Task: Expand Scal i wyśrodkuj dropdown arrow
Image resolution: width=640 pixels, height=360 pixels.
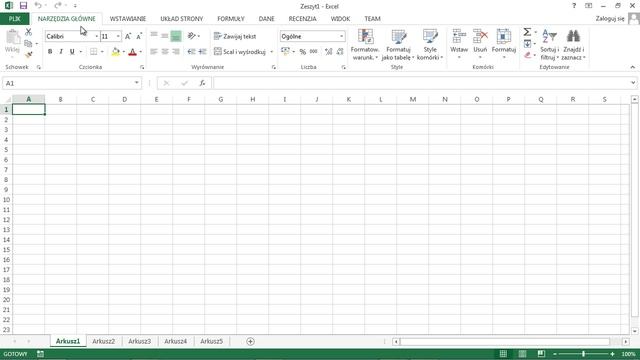Action: coord(271,52)
